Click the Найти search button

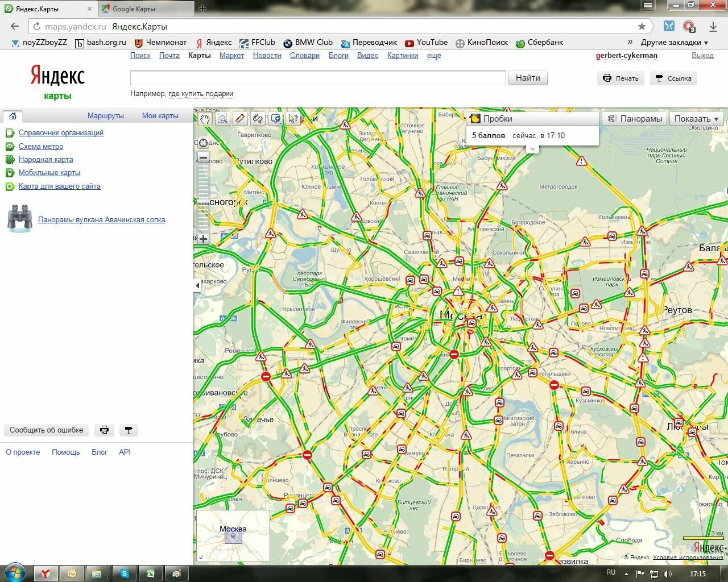pyautogui.click(x=528, y=78)
